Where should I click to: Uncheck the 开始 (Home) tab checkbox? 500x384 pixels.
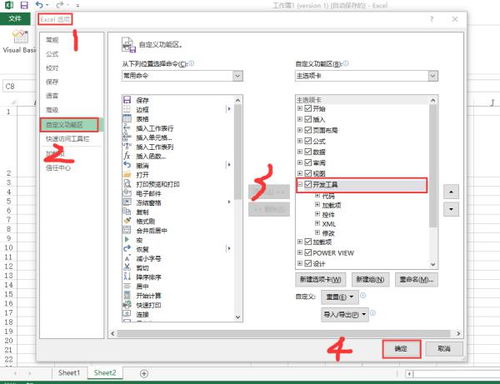click(308, 108)
